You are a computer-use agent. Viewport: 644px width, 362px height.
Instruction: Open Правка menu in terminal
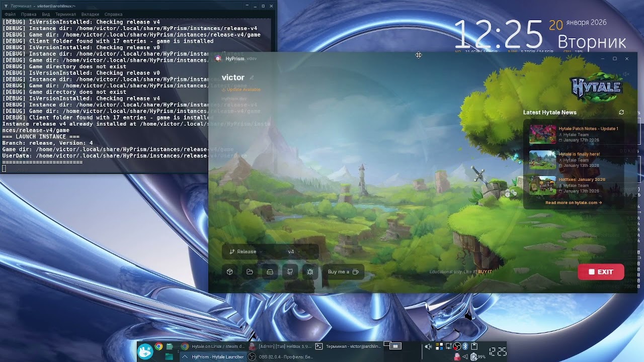coord(29,15)
